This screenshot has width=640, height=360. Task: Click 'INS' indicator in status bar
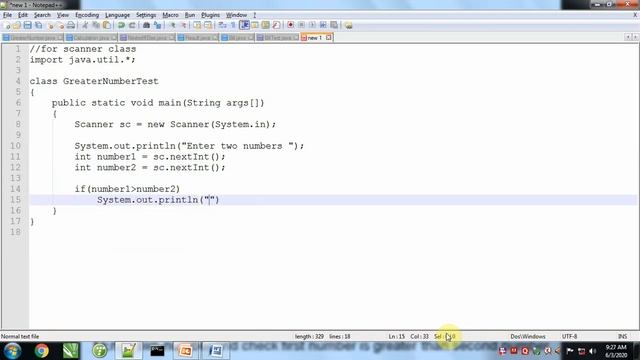pyautogui.click(x=622, y=336)
